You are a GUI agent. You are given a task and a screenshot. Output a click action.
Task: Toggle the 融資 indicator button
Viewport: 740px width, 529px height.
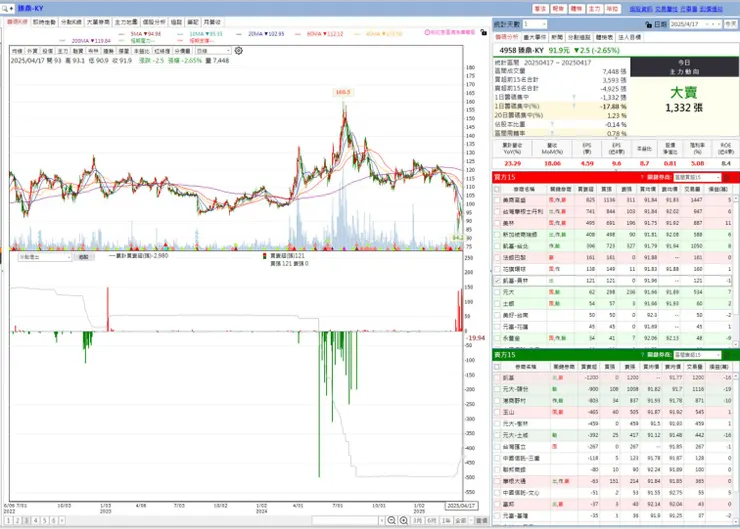[x=78, y=51]
